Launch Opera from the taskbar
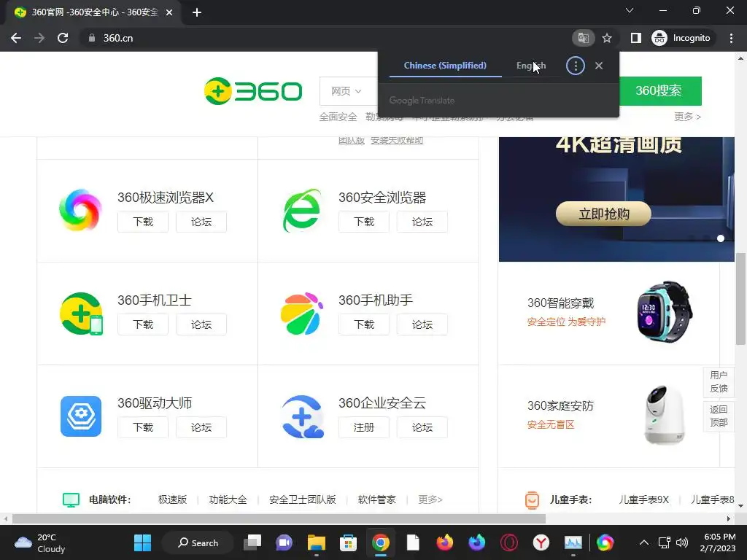The image size is (747, 560). coord(509,542)
